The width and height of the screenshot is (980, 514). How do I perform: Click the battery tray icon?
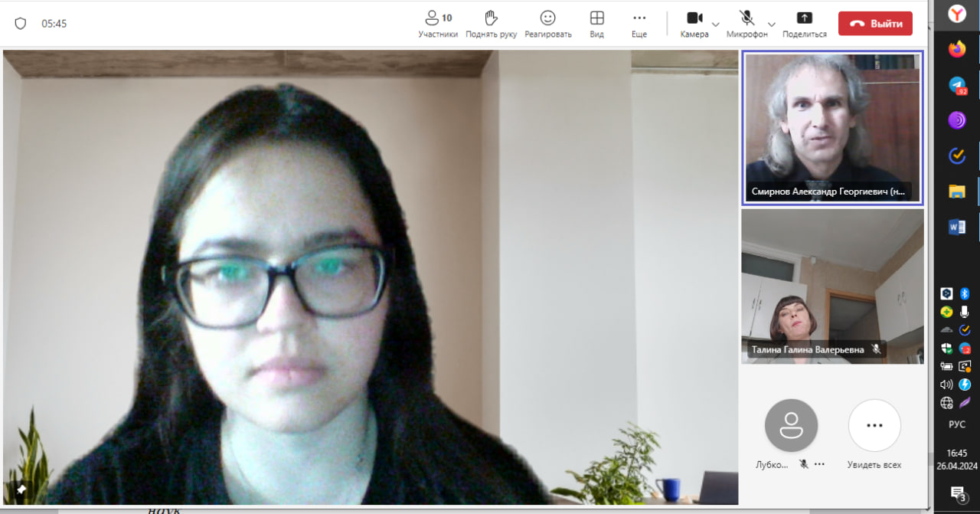tap(947, 367)
